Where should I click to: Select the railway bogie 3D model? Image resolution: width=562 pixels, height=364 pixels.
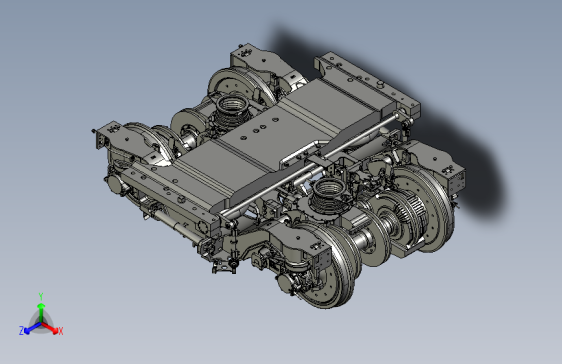click(279, 176)
